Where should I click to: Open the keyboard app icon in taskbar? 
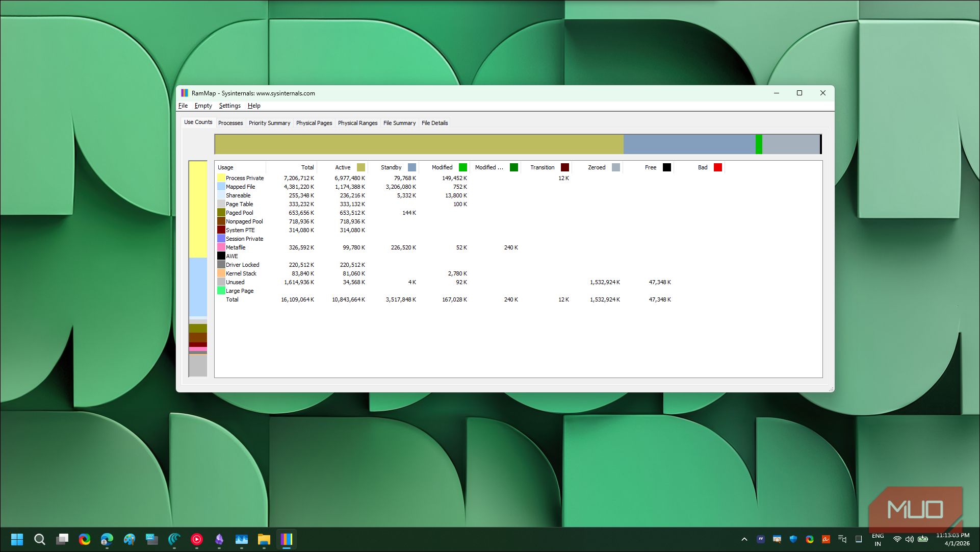pos(152,539)
